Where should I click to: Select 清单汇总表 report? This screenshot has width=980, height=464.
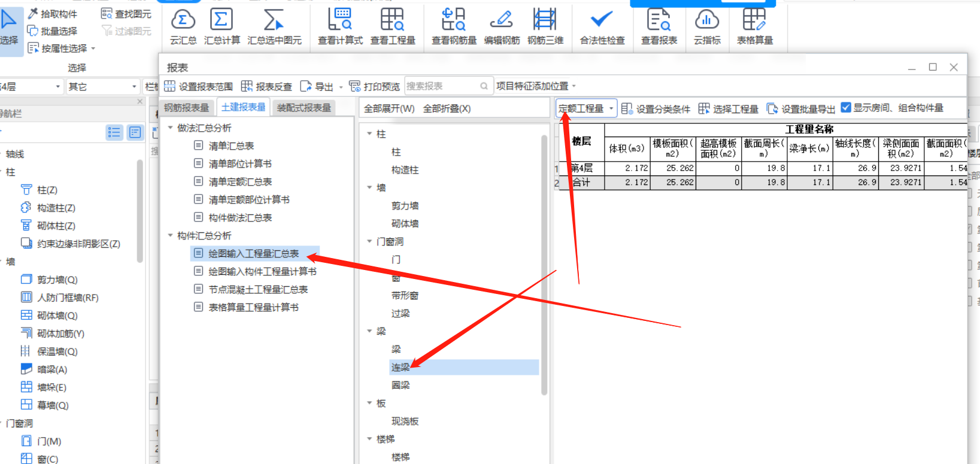coord(231,145)
